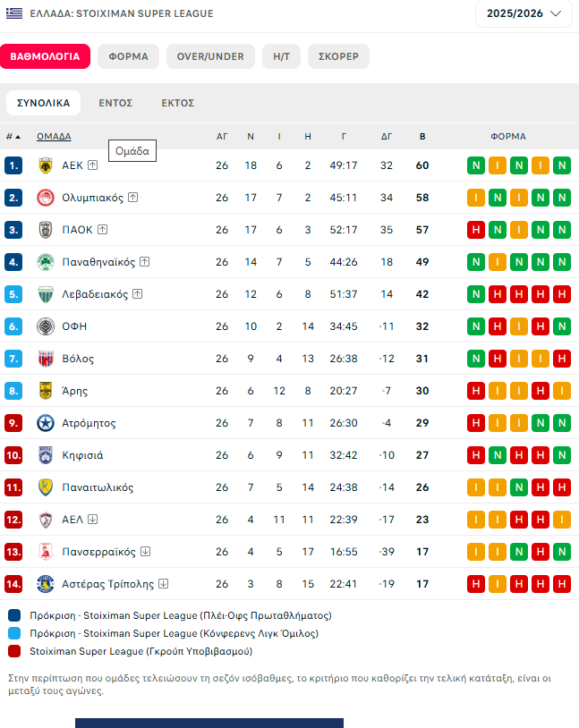Click the promotion arrow beside Ολυμπιακός
579x728 pixels.
[132, 198]
